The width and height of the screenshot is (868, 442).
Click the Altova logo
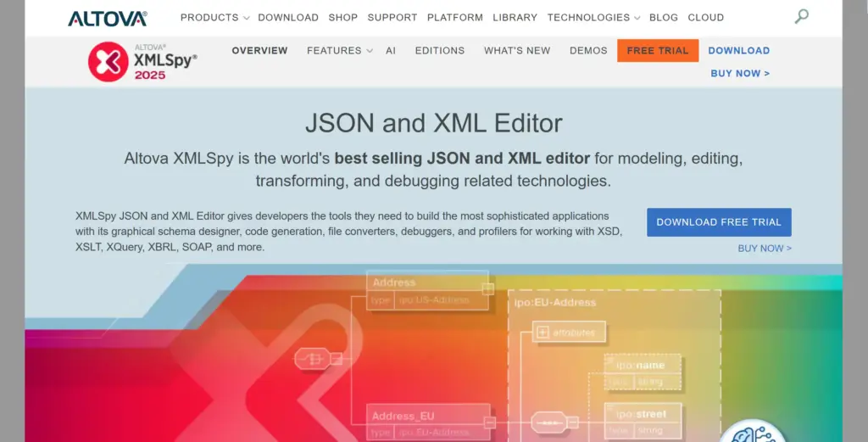pos(107,18)
